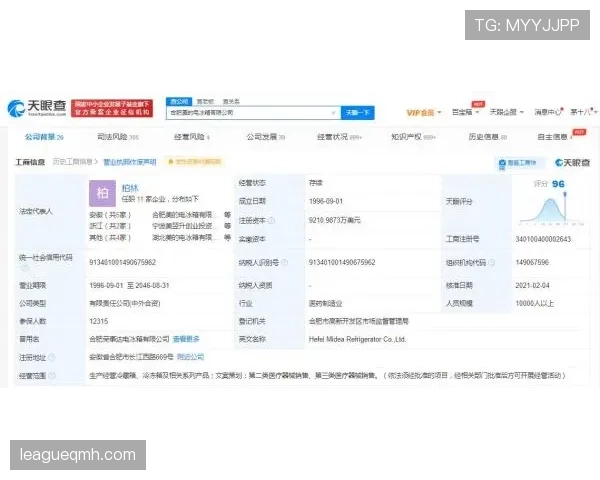The width and height of the screenshot is (600, 480).
Task: Open the 历史工商信息 link
Action: [x=75, y=162]
